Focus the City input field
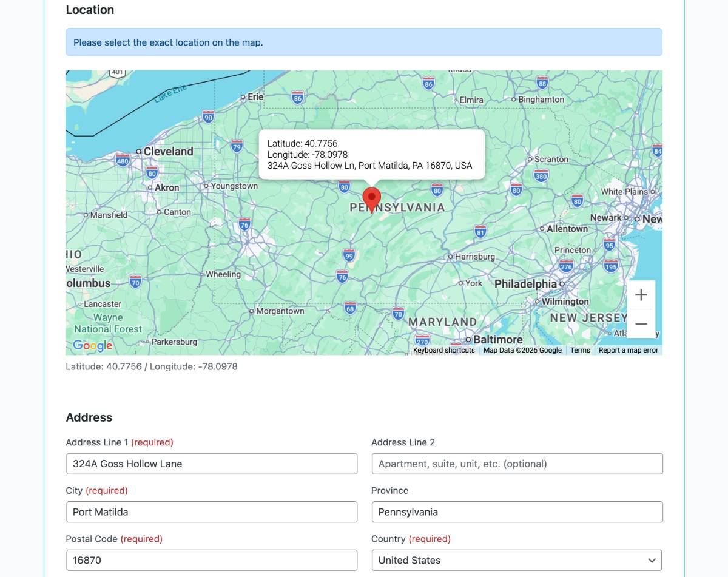Screen dimensions: 728x577 click(211, 511)
